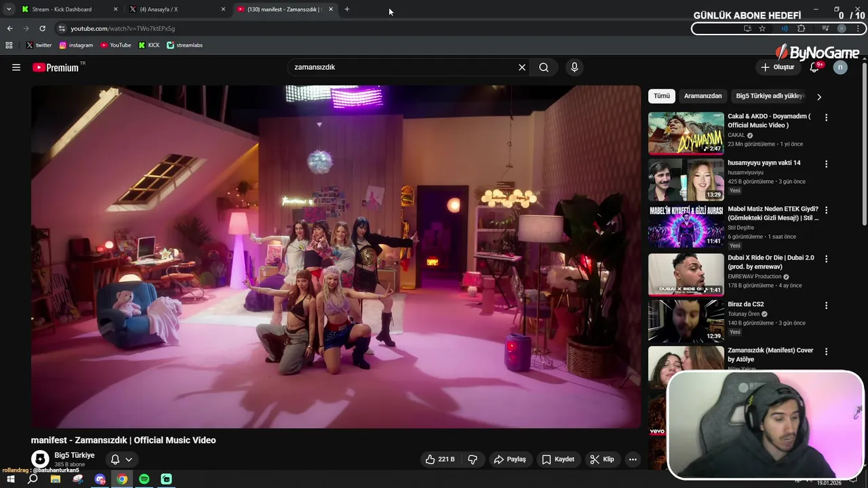Open the YouTube bookmark

115,45
